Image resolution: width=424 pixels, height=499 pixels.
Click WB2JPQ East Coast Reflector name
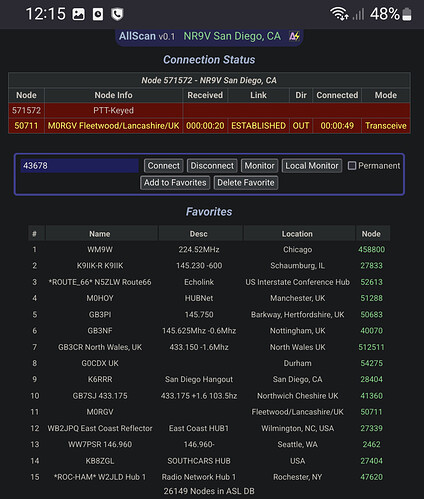point(100,428)
